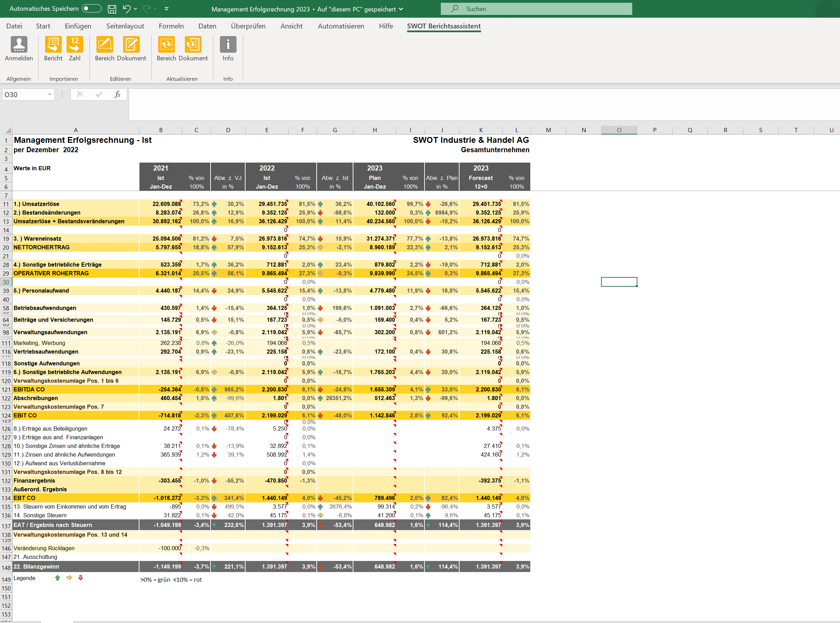Click Dokument icon in Editieren group
Viewport: 840px width, 623px height.
coord(131,44)
